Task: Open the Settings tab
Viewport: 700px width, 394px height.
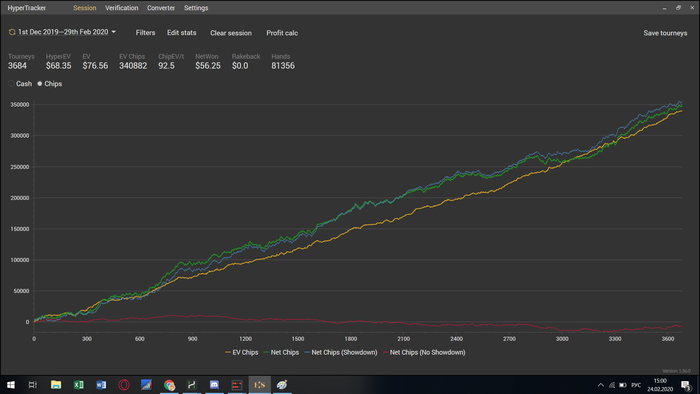Action: coord(196,8)
